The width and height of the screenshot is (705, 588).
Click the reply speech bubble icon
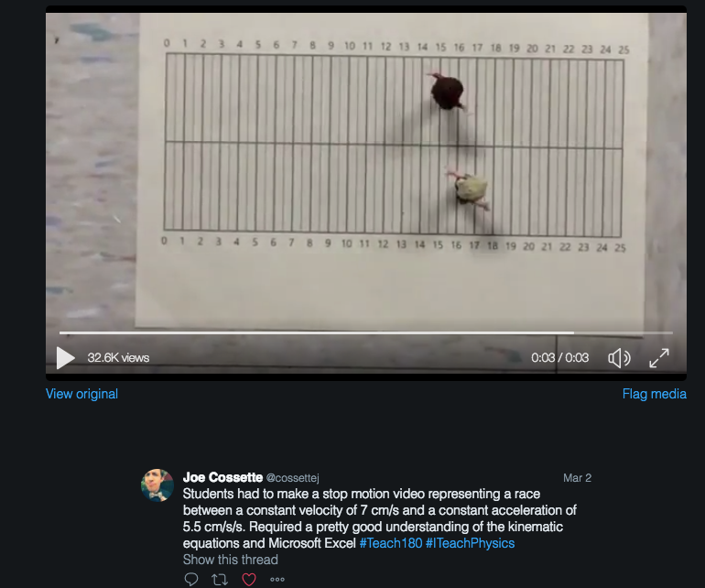pyautogui.click(x=191, y=579)
